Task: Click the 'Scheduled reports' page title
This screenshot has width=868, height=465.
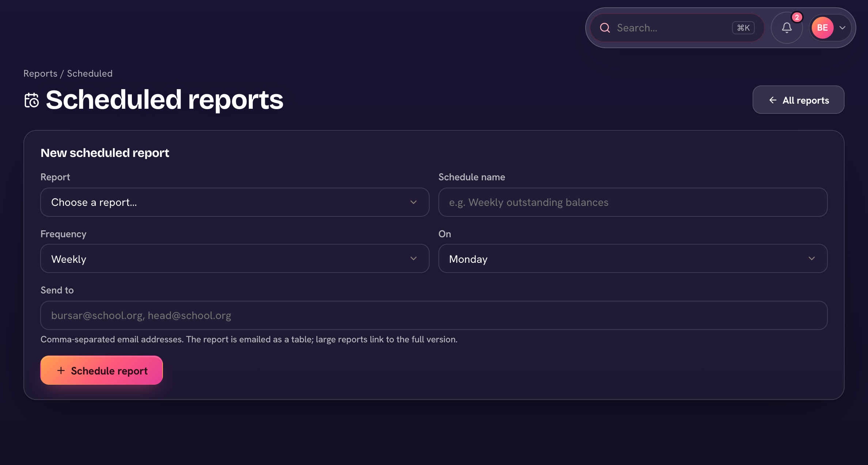Action: pos(164,100)
